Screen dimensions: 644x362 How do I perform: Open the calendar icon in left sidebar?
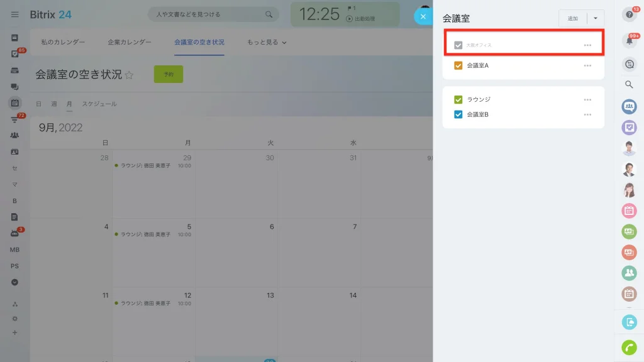click(x=15, y=103)
